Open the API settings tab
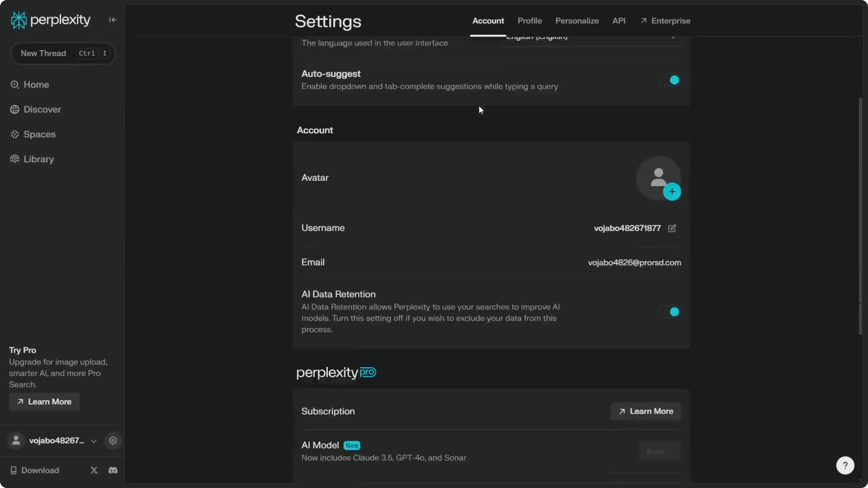The image size is (868, 488). (619, 21)
